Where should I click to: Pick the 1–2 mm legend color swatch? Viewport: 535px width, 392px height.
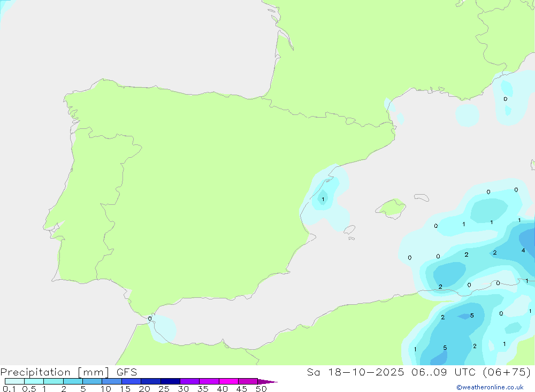(53, 381)
